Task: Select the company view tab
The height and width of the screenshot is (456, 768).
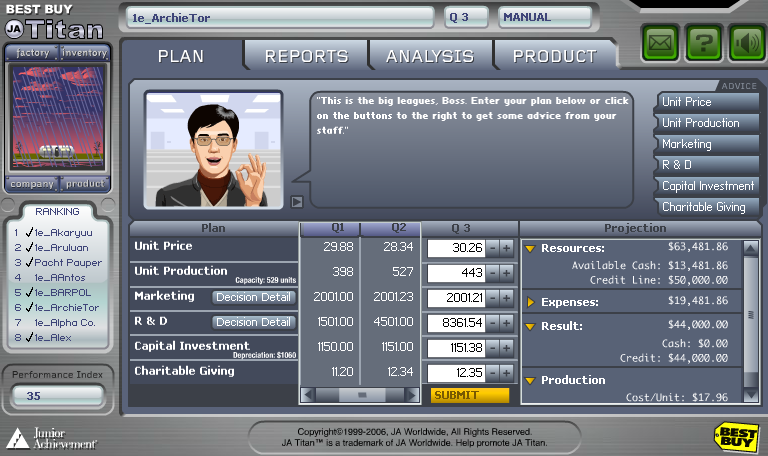Action: coord(32,184)
